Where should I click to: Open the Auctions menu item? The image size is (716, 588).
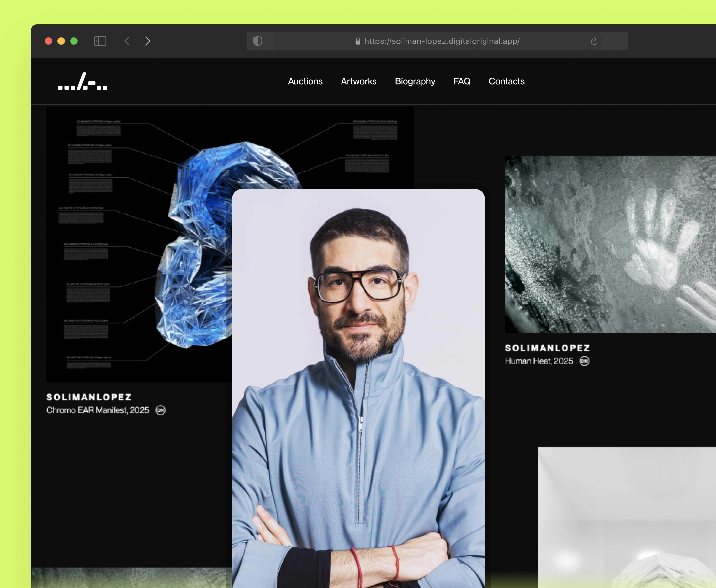pos(305,81)
